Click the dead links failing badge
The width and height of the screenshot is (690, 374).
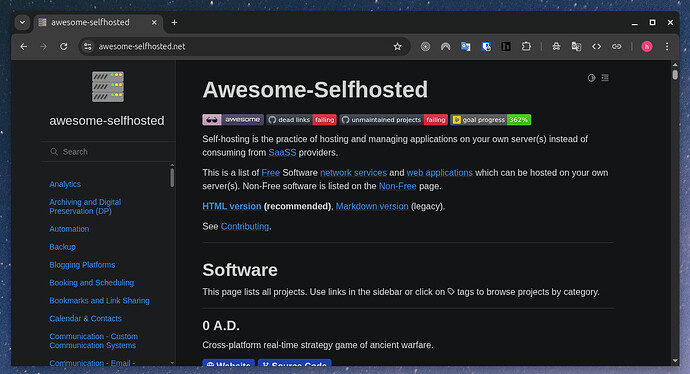pyautogui.click(x=301, y=120)
